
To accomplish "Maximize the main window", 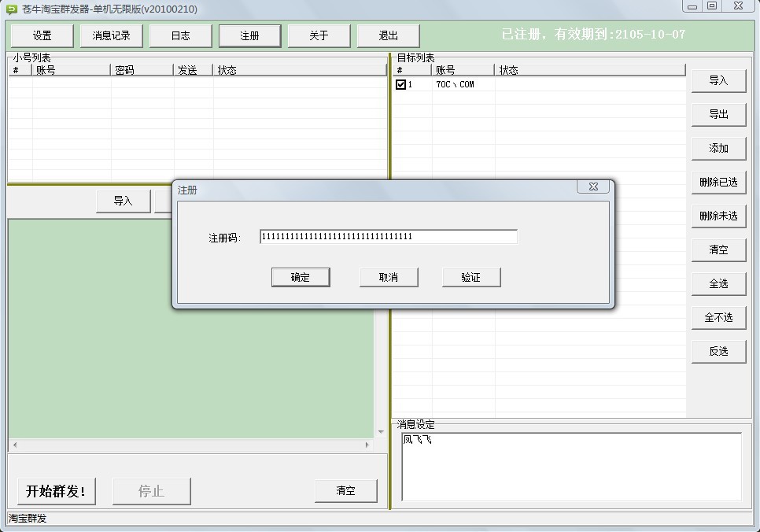I will [712, 6].
